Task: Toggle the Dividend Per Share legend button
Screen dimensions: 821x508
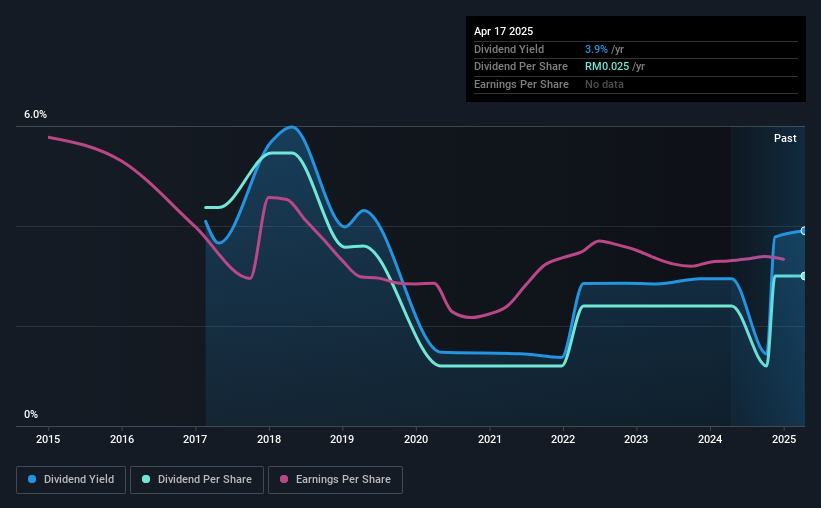Action: coord(197,480)
